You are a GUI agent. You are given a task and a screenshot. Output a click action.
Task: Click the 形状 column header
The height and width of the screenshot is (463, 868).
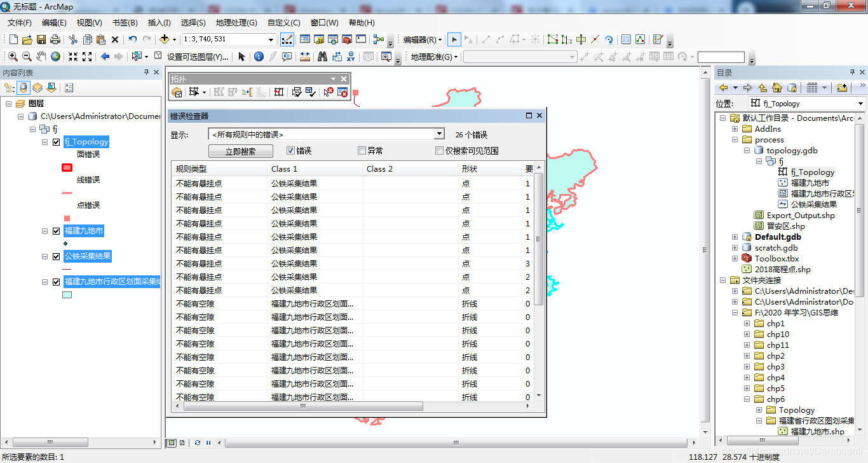pos(489,169)
